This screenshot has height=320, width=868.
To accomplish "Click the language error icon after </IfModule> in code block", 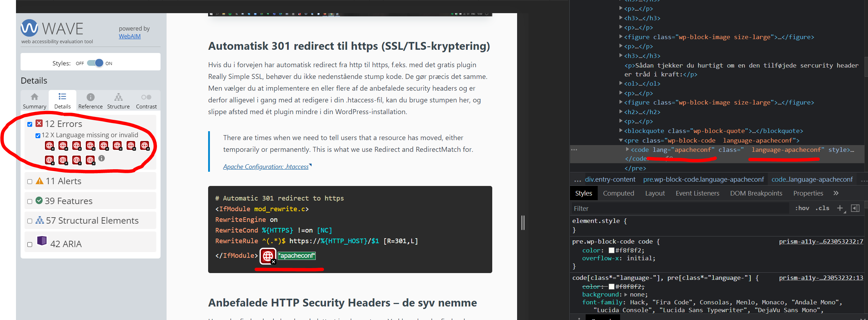I will point(268,256).
